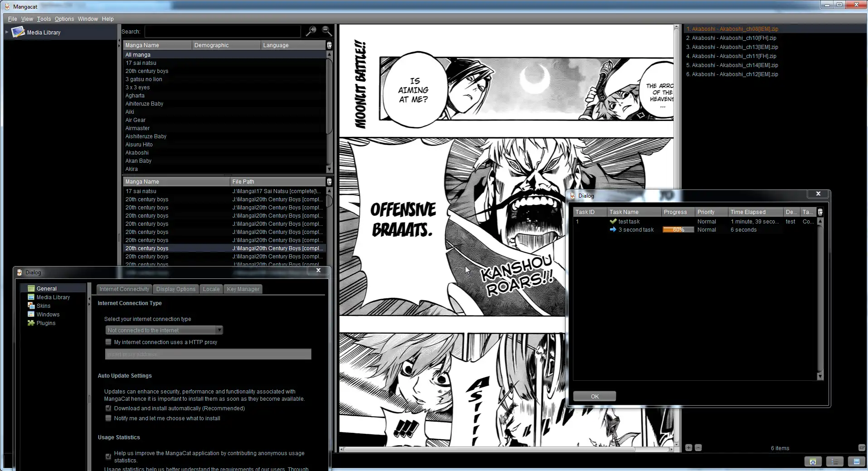Open the Tools menu

point(44,19)
